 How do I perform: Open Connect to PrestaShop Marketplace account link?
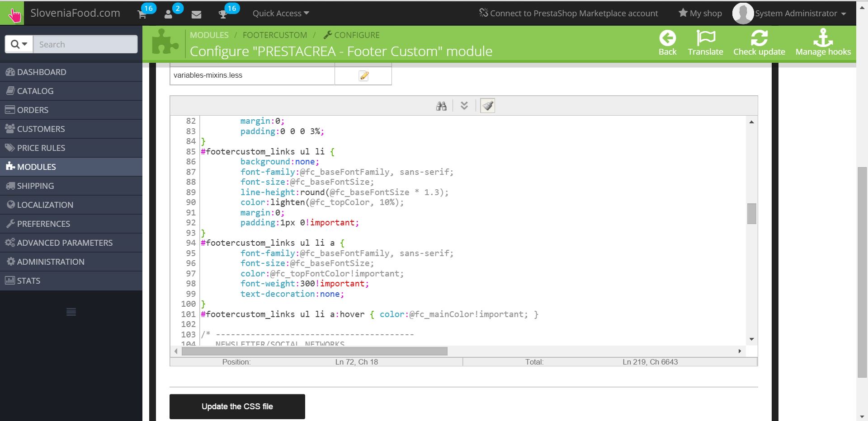tap(568, 14)
